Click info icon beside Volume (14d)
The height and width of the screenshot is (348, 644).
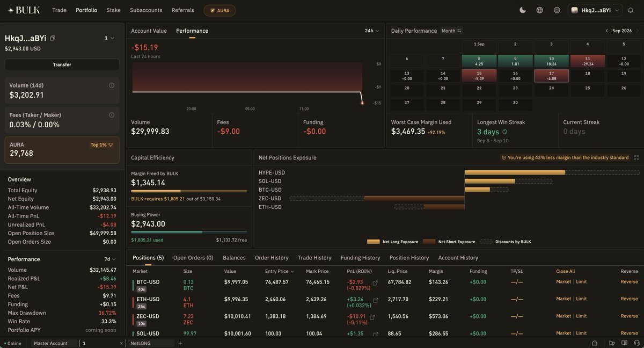tap(112, 85)
